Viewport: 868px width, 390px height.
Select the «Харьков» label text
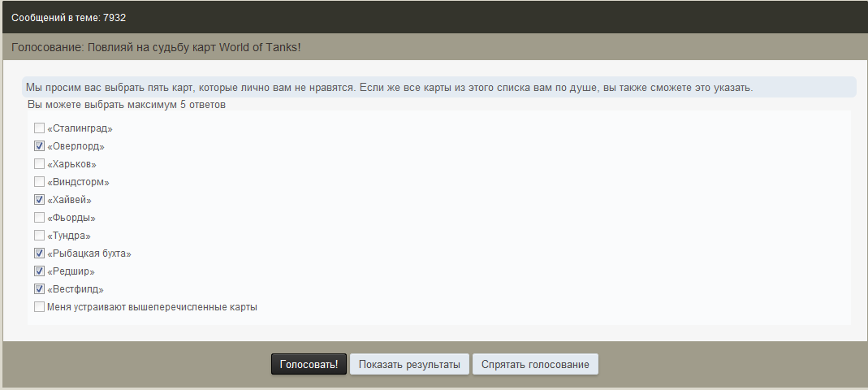pyautogui.click(x=72, y=164)
